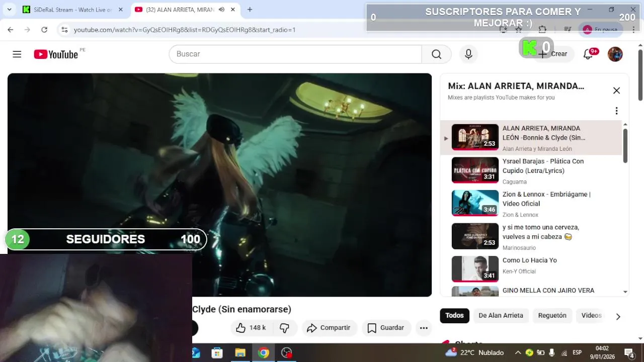This screenshot has height=362, width=644.
Task: Open Microsoft Store from the taskbar
Action: click(217, 352)
